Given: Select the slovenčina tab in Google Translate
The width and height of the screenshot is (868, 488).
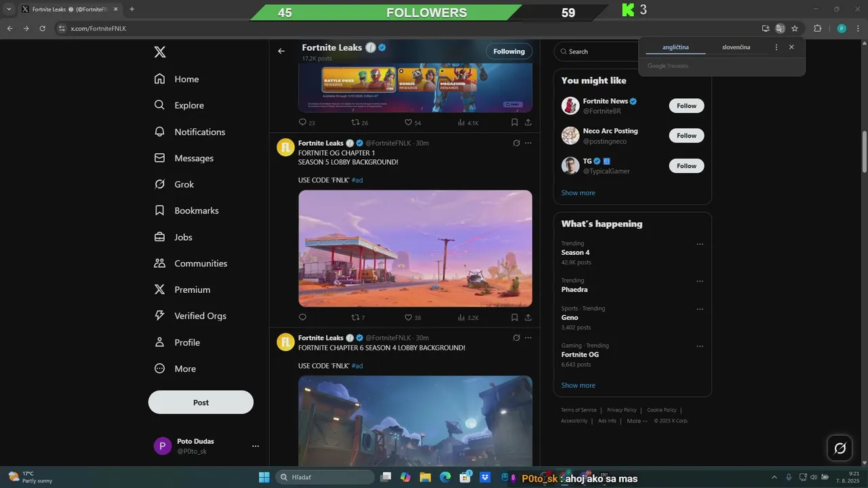Looking at the screenshot, I should [x=736, y=47].
